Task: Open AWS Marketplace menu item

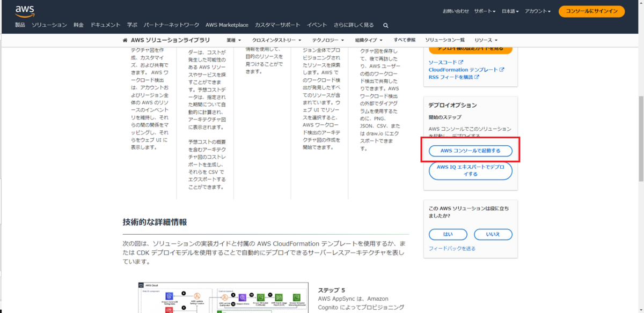Action: [x=227, y=25]
